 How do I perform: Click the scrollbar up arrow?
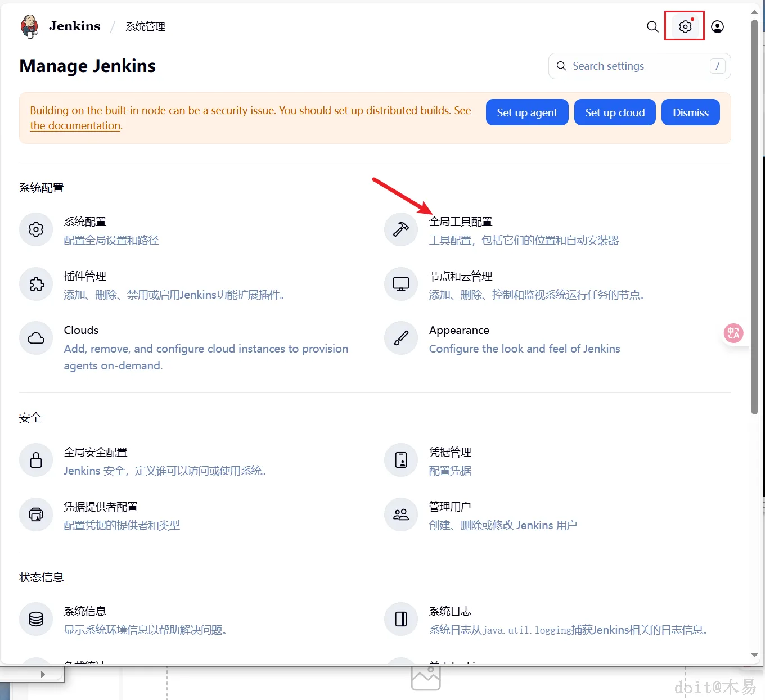[755, 12]
